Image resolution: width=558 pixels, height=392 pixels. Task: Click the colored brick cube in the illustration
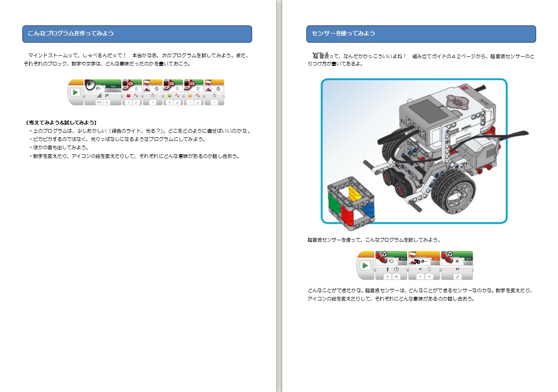[x=351, y=203]
